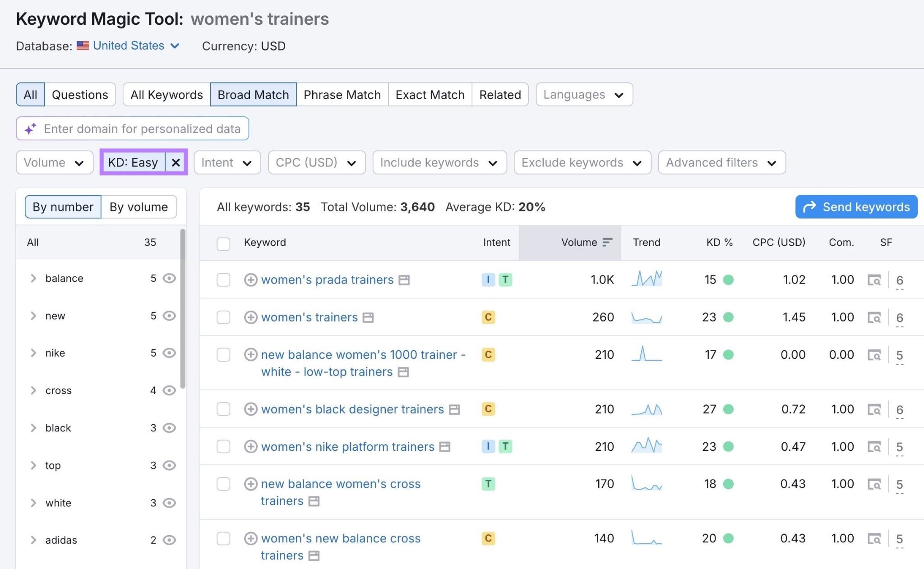Image resolution: width=924 pixels, height=569 pixels.
Task: Select the Phrase Match tab
Action: 342,95
